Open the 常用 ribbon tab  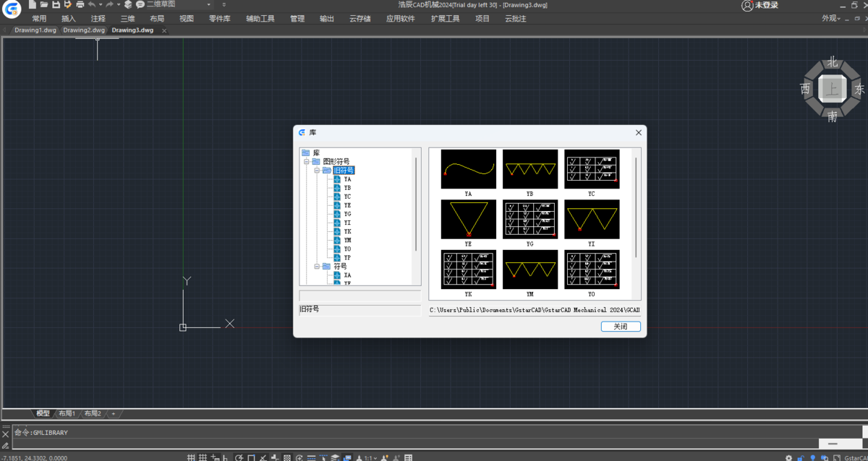click(39, 19)
